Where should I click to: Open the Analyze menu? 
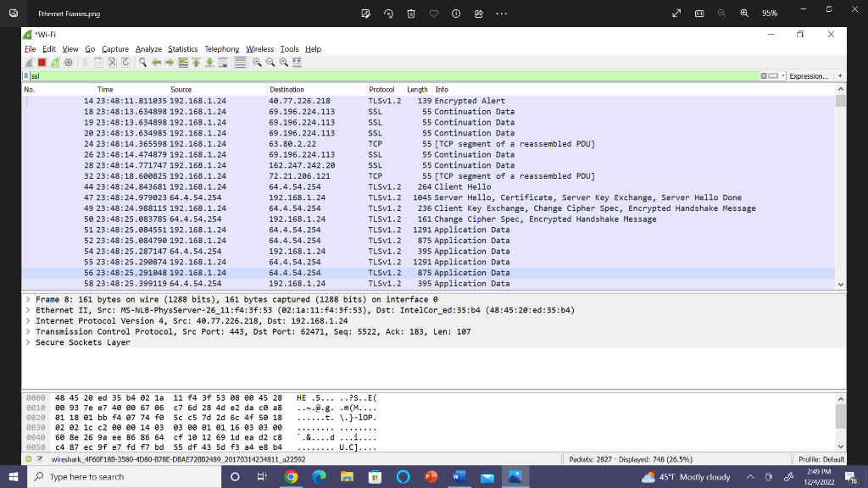148,49
